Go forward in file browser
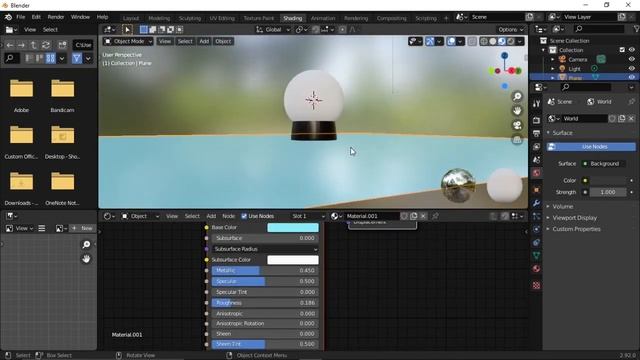 click(x=22, y=45)
